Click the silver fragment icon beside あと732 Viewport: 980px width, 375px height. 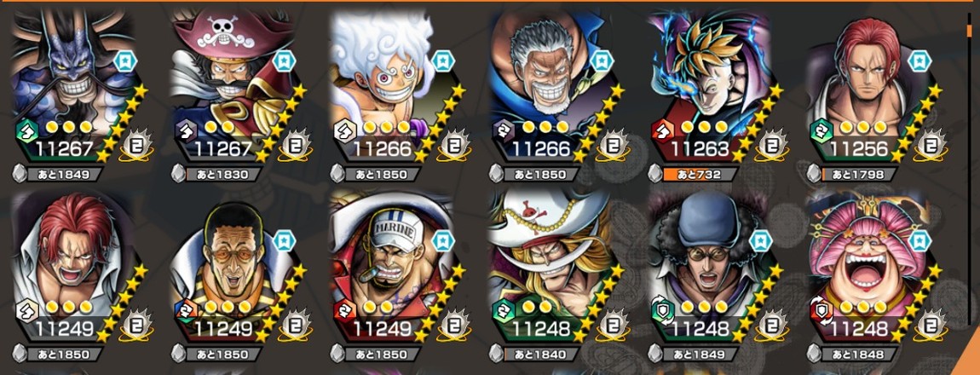tap(655, 174)
